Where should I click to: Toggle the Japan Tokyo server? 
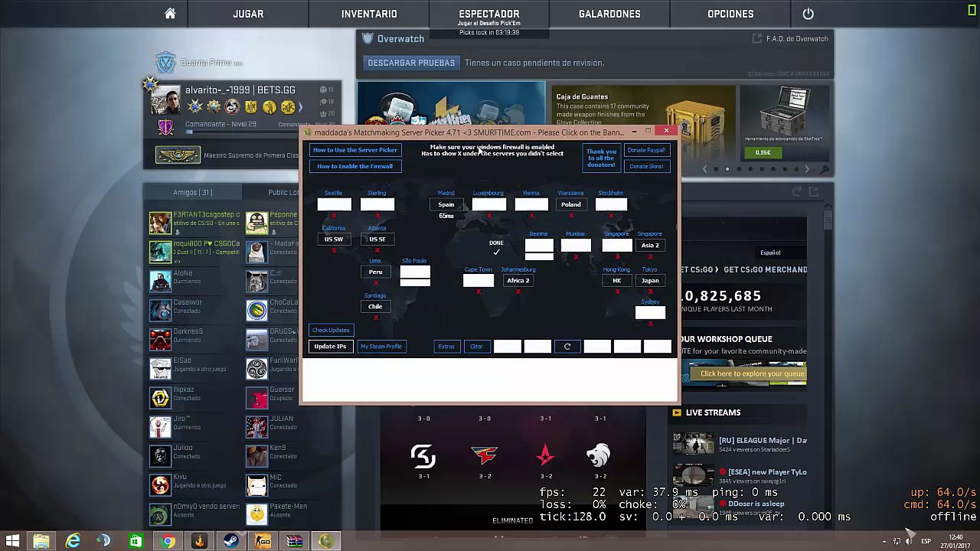(x=650, y=280)
